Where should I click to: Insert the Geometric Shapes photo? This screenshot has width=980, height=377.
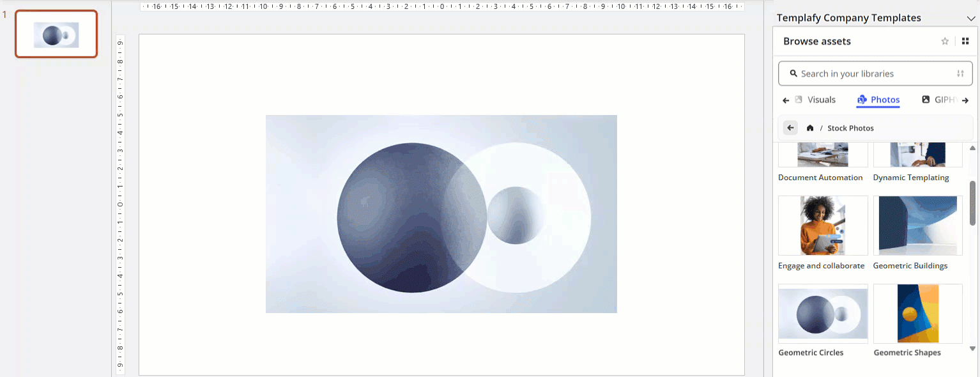(918, 314)
